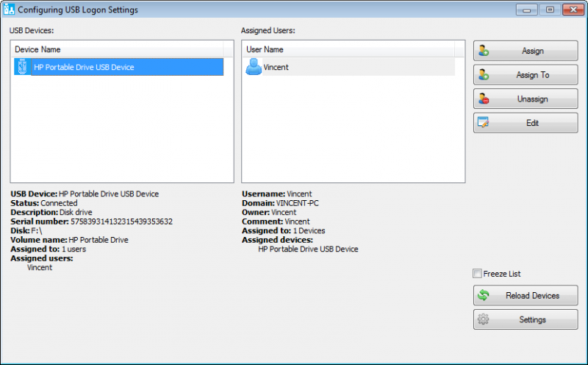
Task: Minimize the Configuring USB Logon Settings window
Action: pyautogui.click(x=526, y=10)
